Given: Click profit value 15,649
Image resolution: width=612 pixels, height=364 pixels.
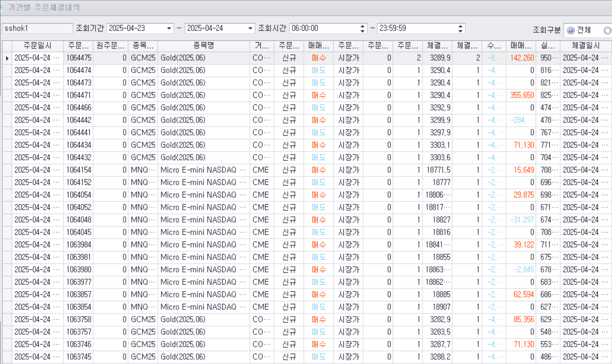Looking at the screenshot, I should tap(524, 170).
